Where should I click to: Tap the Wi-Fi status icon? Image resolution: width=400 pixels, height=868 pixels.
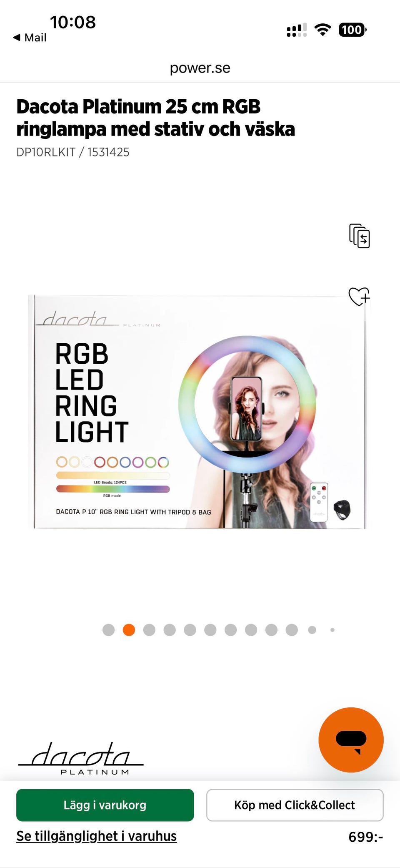[322, 30]
